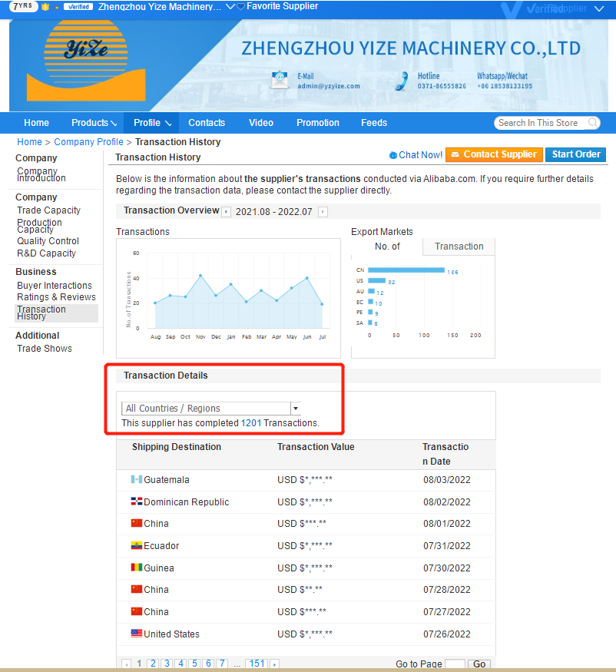Click the YiZe company logo
Image resolution: width=616 pixels, height=672 pixels.
pos(86,61)
